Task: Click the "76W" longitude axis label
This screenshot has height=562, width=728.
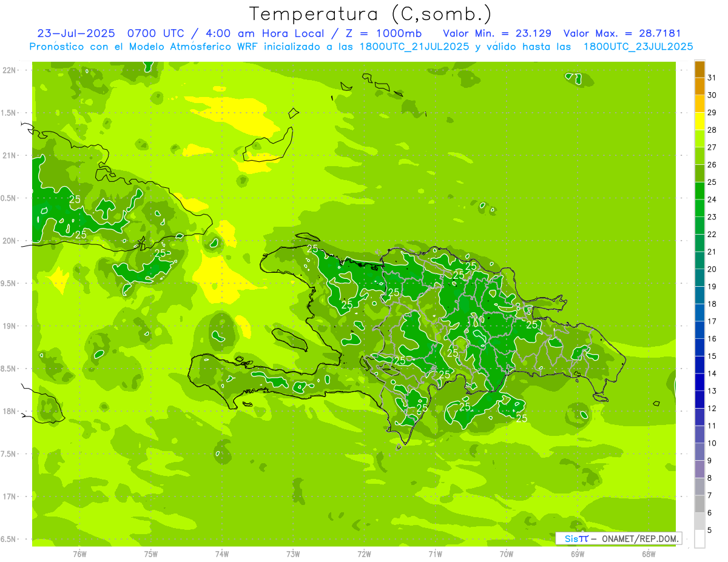Action: 79,554
